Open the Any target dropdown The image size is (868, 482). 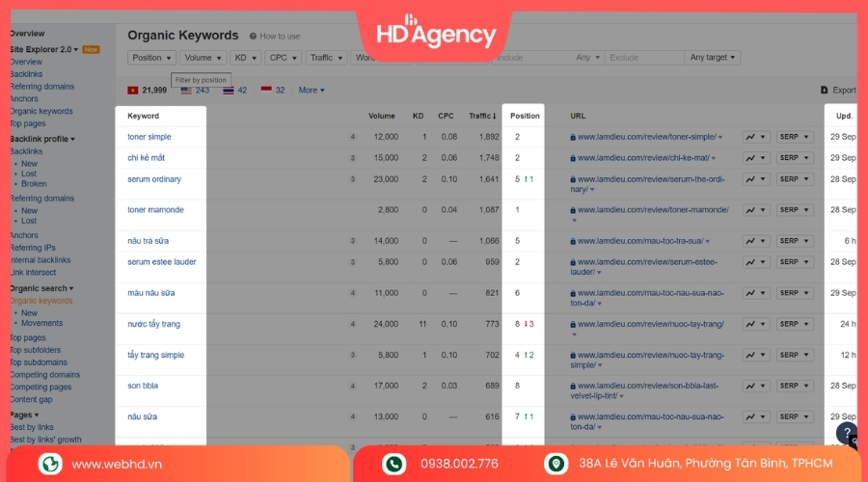click(713, 58)
